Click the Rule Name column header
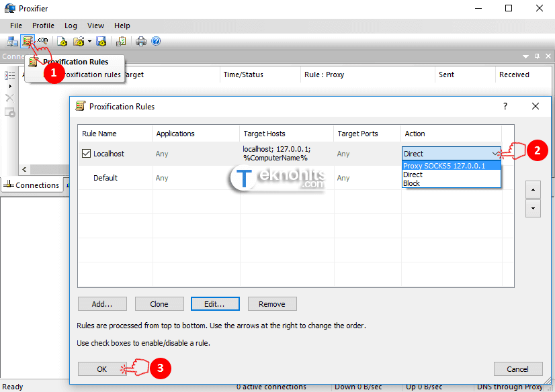Screen dimensions: 555x392 [115, 134]
